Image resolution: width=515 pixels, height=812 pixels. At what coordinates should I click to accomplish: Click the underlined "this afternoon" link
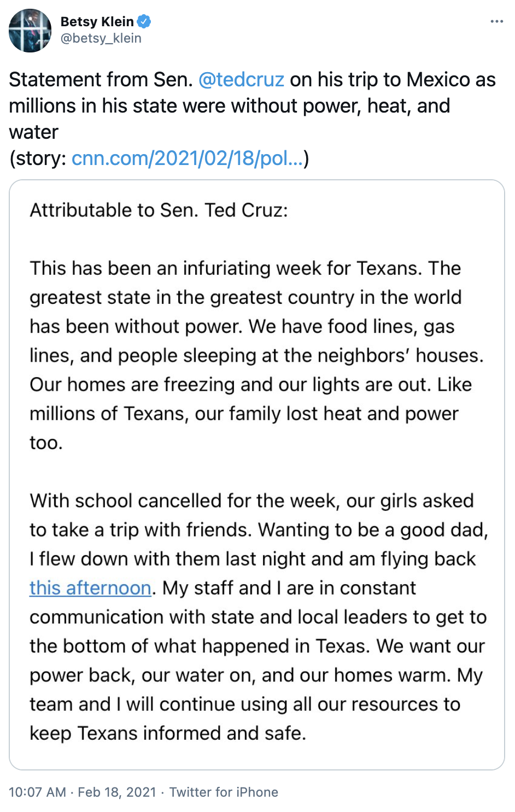coord(90,588)
